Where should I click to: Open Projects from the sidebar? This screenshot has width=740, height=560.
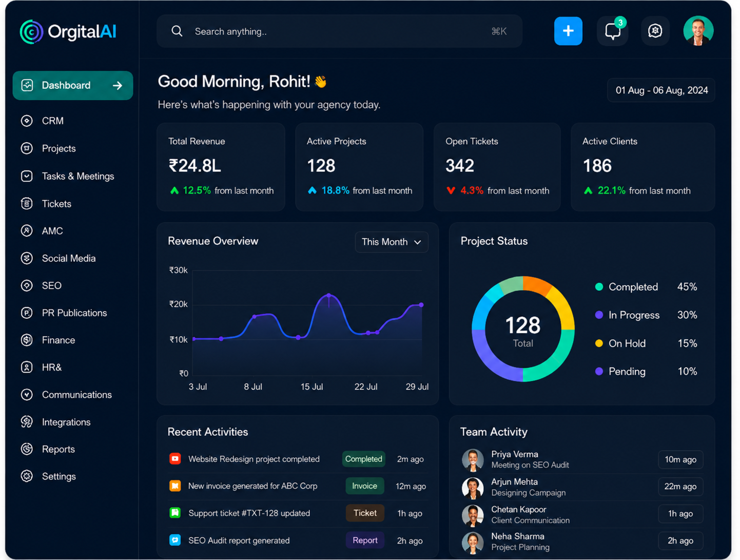pos(59,148)
